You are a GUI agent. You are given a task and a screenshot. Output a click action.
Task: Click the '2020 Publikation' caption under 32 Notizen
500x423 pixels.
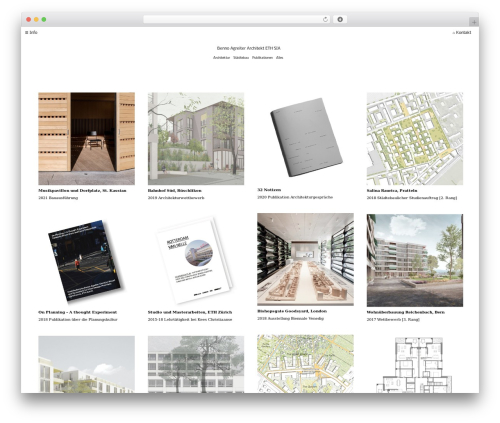coord(295,197)
